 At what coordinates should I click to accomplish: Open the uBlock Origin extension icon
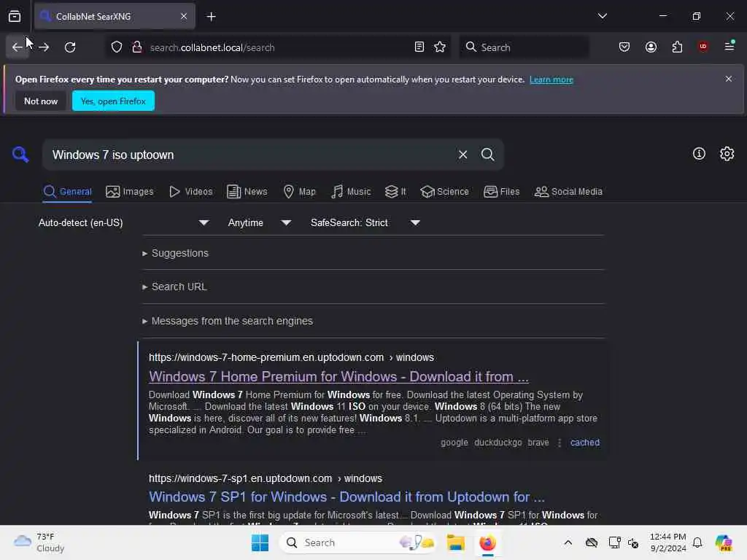[x=703, y=47]
